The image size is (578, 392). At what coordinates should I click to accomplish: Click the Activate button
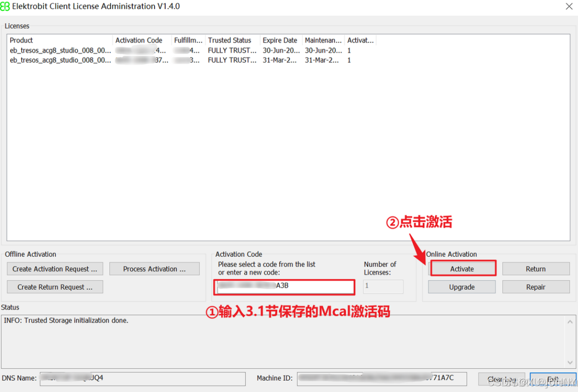tap(462, 269)
